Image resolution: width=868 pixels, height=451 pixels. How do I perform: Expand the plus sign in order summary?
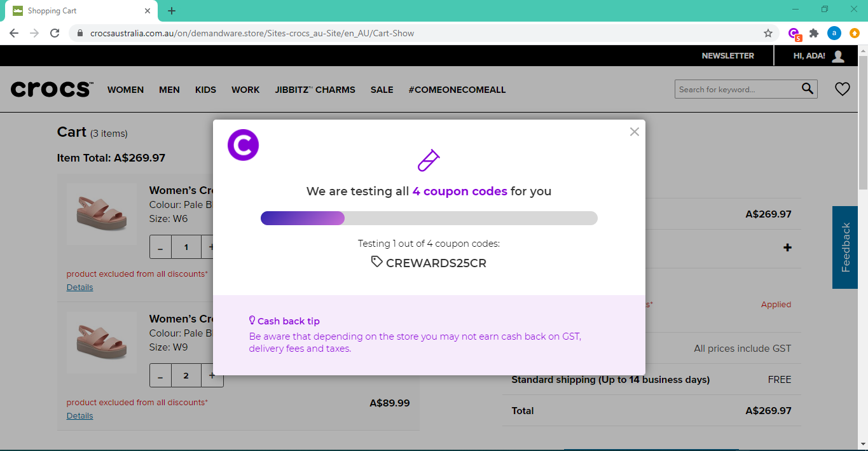pyautogui.click(x=787, y=247)
